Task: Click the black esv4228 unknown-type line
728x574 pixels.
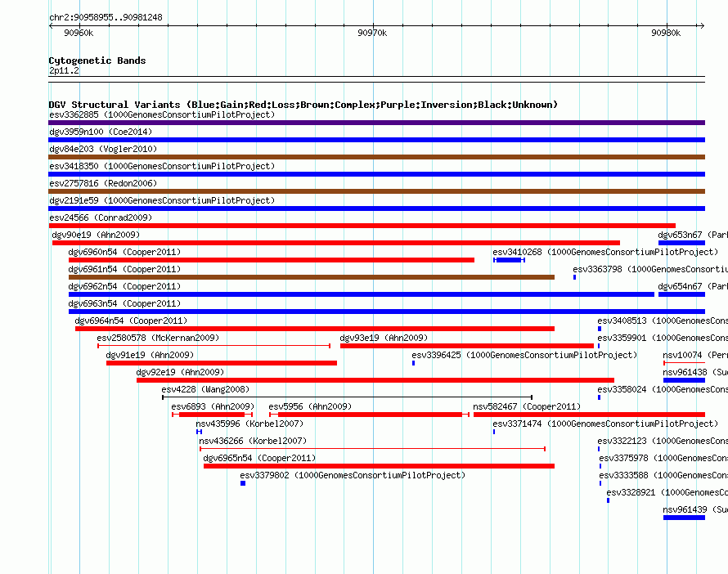Action: (348, 397)
